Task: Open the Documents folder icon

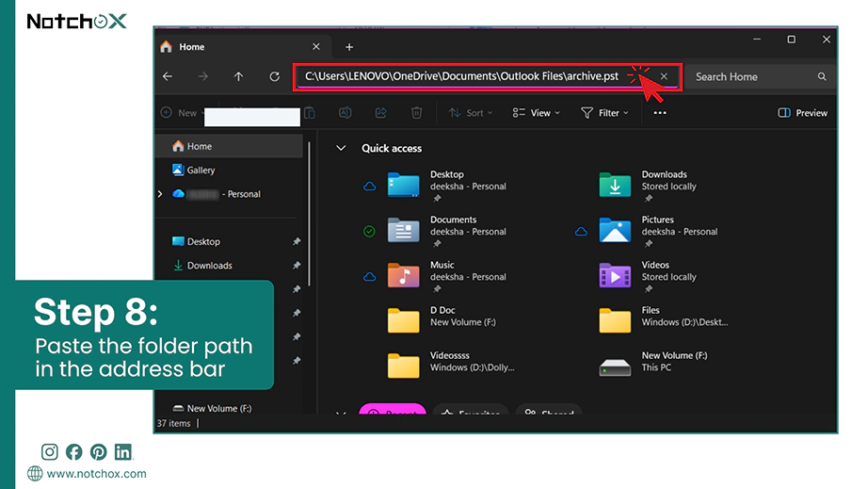Action: click(x=404, y=231)
